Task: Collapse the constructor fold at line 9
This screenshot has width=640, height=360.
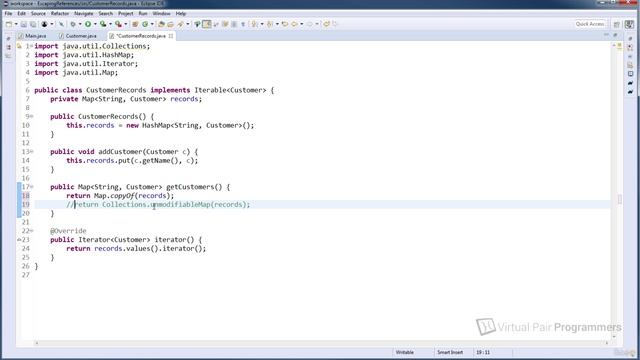Action: pyautogui.click(x=31, y=116)
